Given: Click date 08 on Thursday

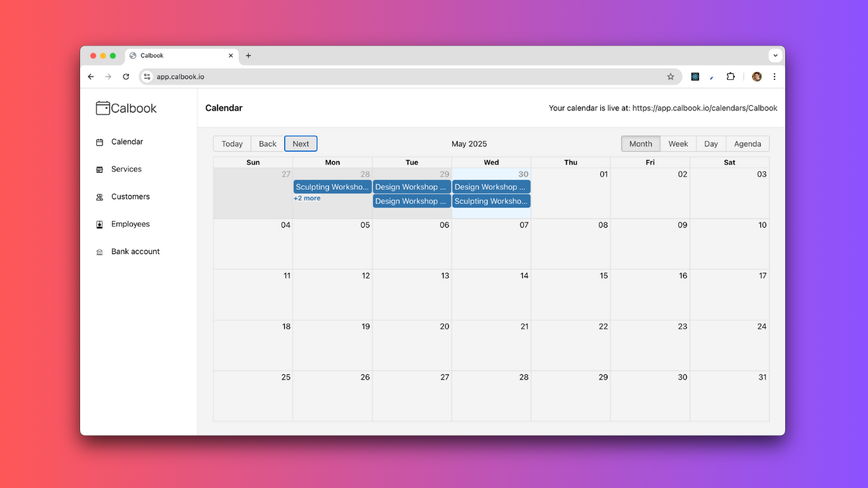Looking at the screenshot, I should pos(603,225).
